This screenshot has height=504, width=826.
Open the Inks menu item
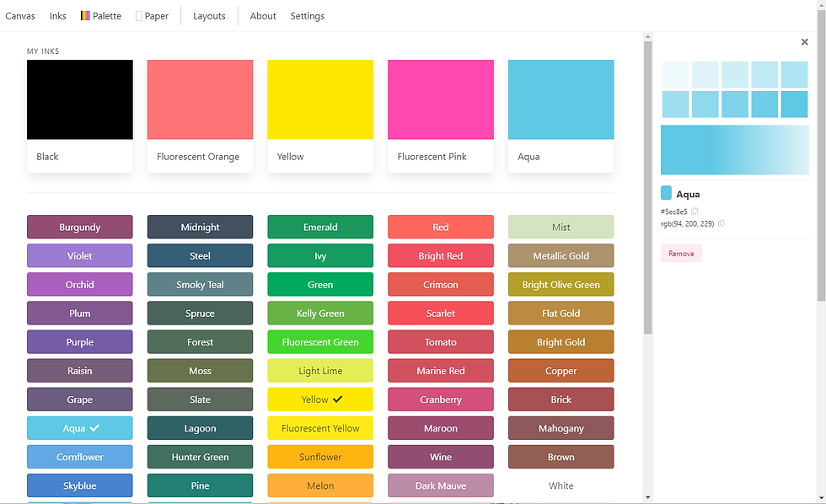tap(58, 16)
